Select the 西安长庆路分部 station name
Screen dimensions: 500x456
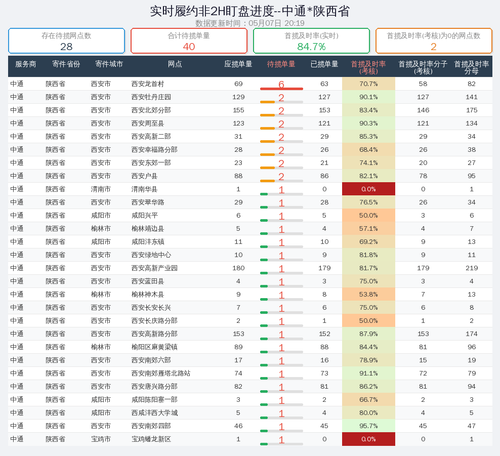coord(154,321)
